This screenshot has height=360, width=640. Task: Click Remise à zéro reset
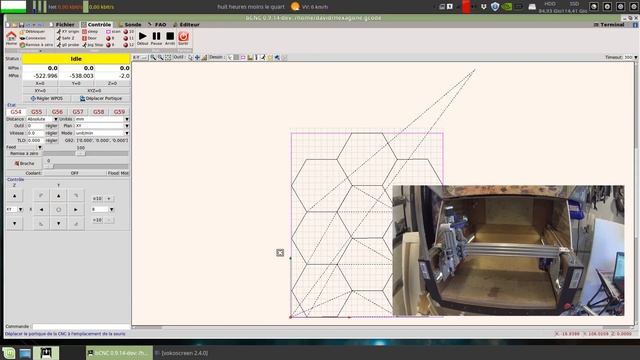[36, 44]
